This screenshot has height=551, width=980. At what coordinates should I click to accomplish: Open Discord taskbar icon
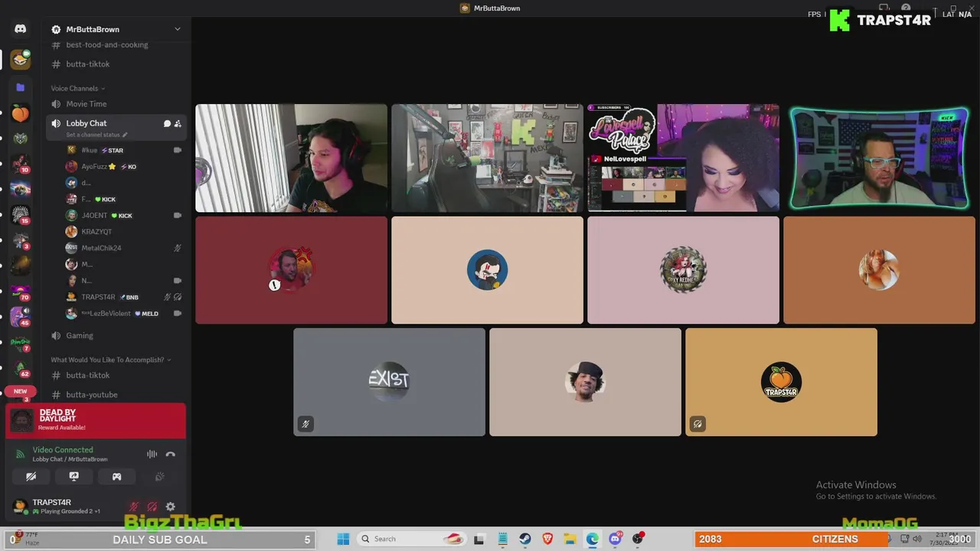pos(615,539)
